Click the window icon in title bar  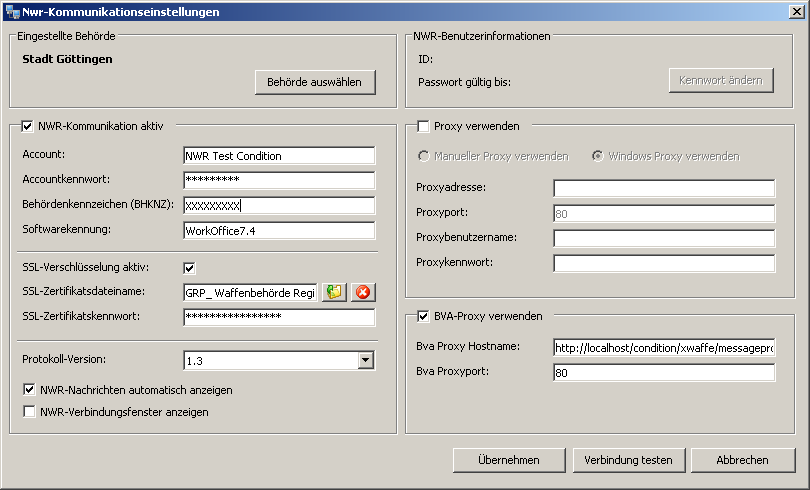pyautogui.click(x=13, y=12)
